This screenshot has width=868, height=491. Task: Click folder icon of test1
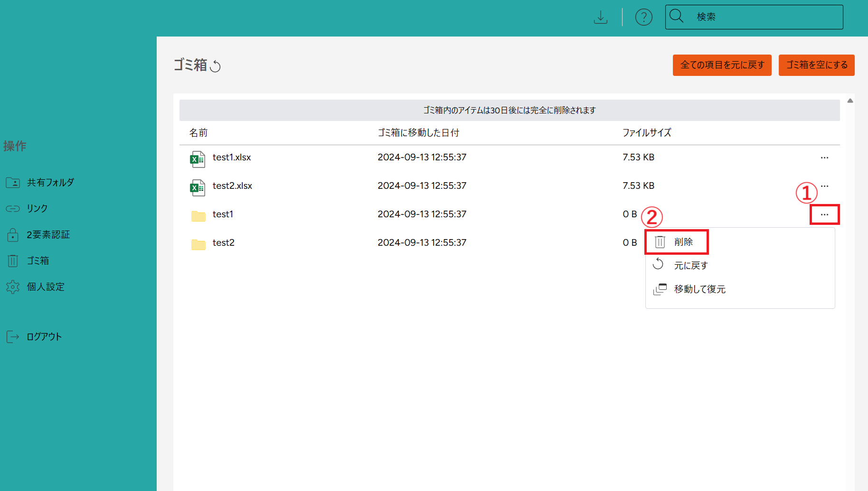pyautogui.click(x=198, y=216)
